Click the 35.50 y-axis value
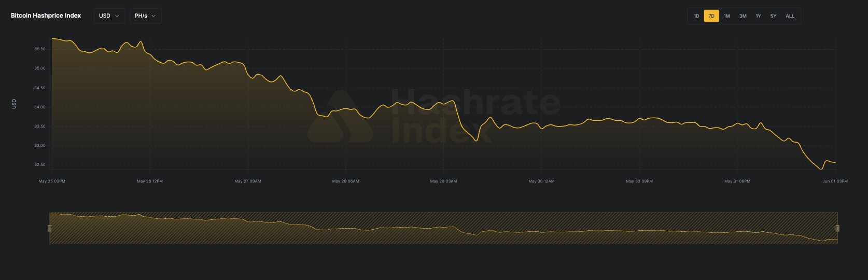Screen dimensions: 868x280 40,49
